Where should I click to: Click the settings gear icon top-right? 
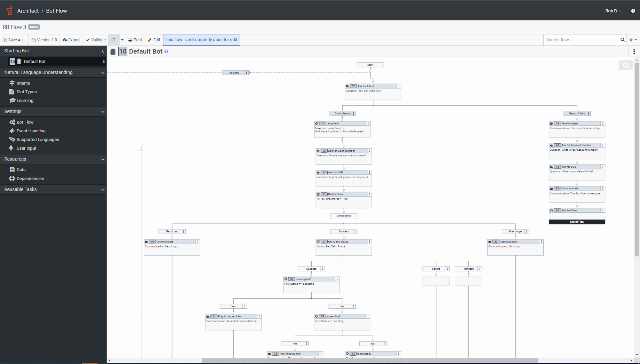tap(631, 40)
